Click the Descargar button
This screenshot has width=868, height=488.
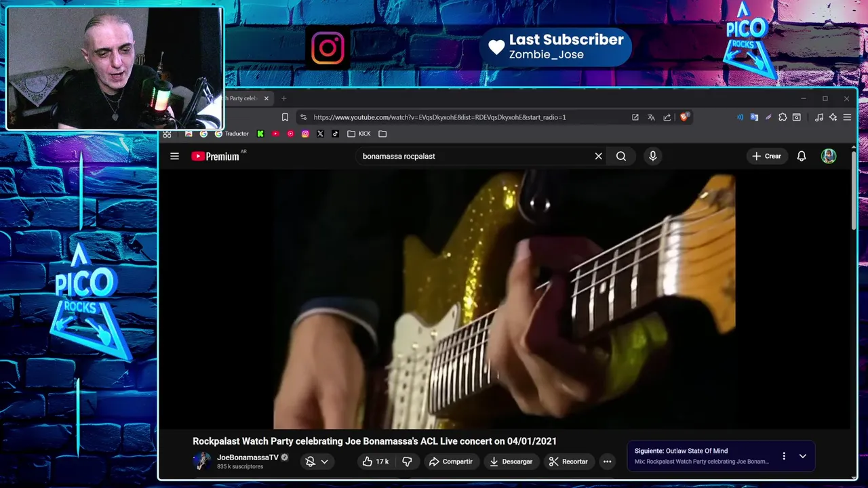(511, 462)
